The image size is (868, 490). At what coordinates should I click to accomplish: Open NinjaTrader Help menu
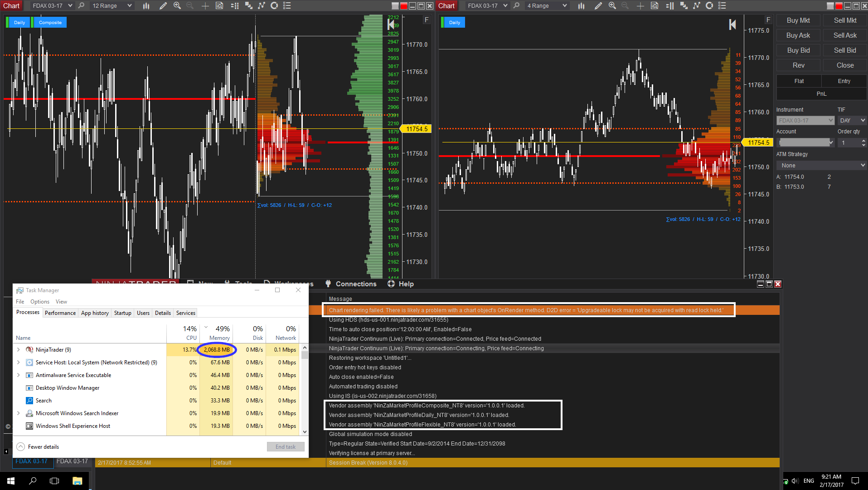coord(401,284)
